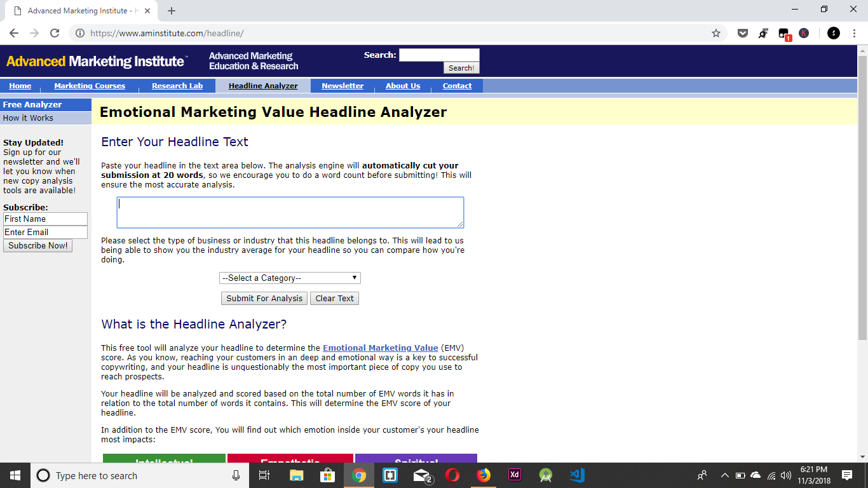The width and height of the screenshot is (868, 488).
Task: Open Android Studio from the taskbar
Action: [546, 475]
